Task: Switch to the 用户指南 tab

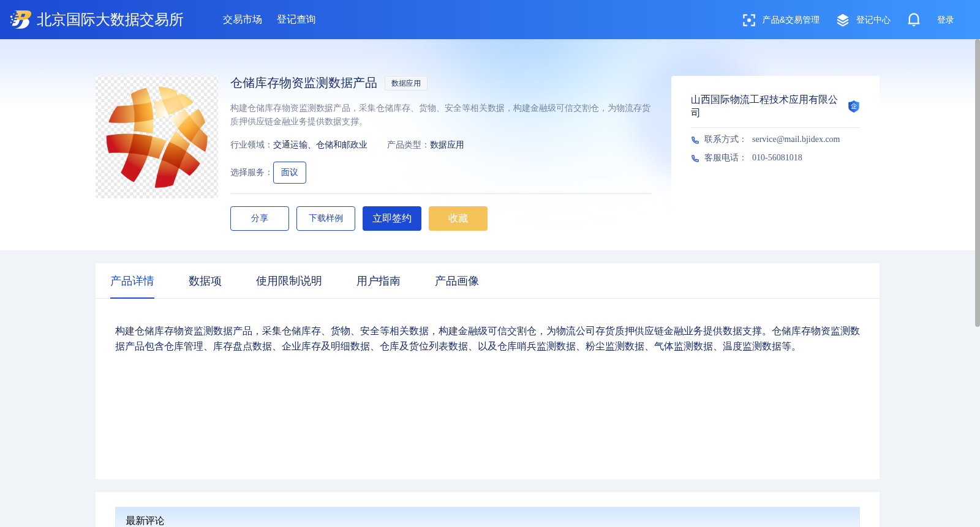Action: click(x=379, y=281)
